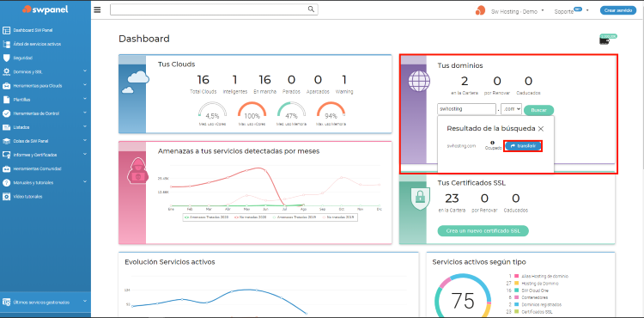Click Manuales y tutoriales question icon
644x318 pixels.
pos(6,182)
